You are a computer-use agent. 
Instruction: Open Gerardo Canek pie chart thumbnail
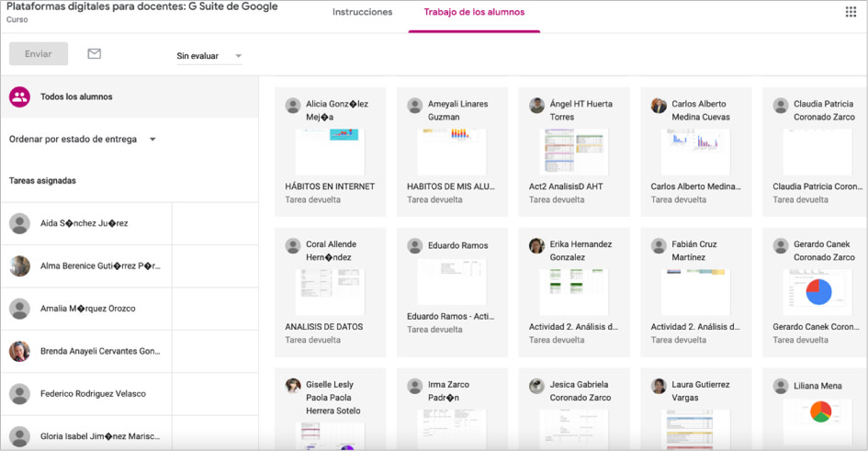click(x=817, y=292)
